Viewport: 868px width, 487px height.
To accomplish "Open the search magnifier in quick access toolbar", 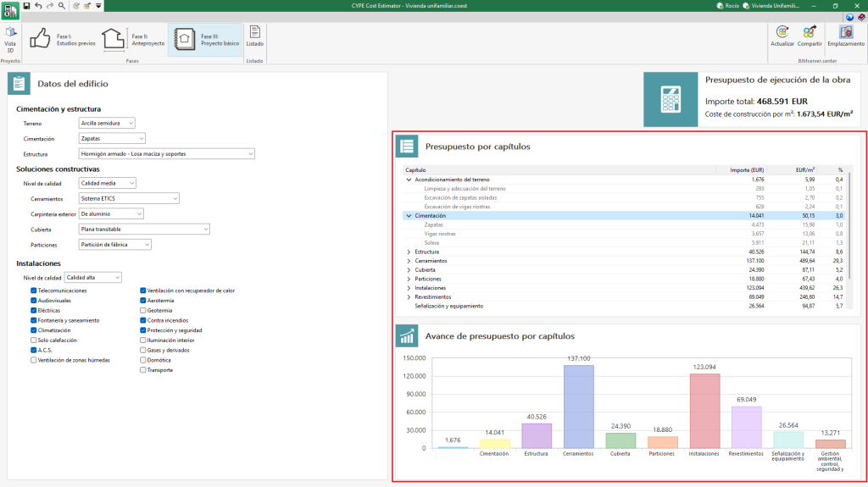I will tap(61, 6).
